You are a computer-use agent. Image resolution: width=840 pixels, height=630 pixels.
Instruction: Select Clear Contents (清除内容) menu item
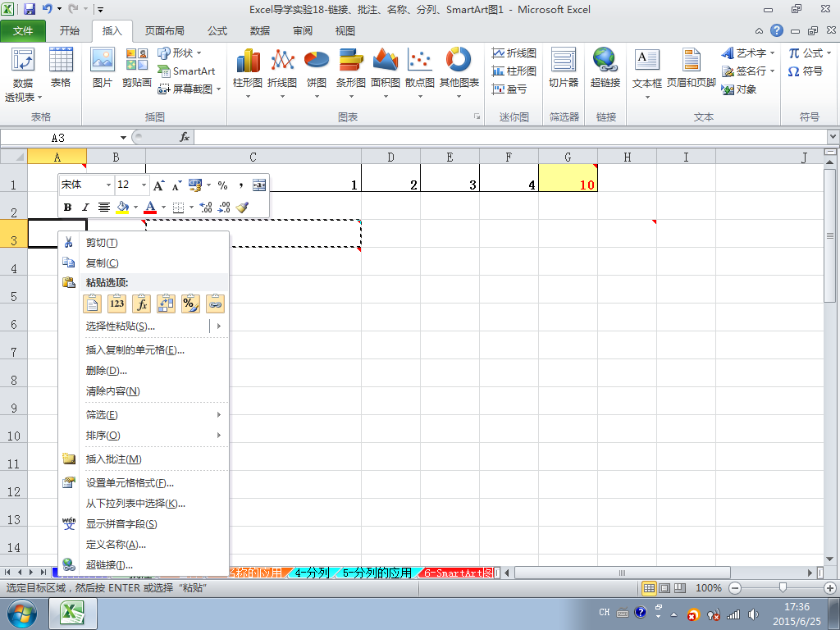pos(144,391)
